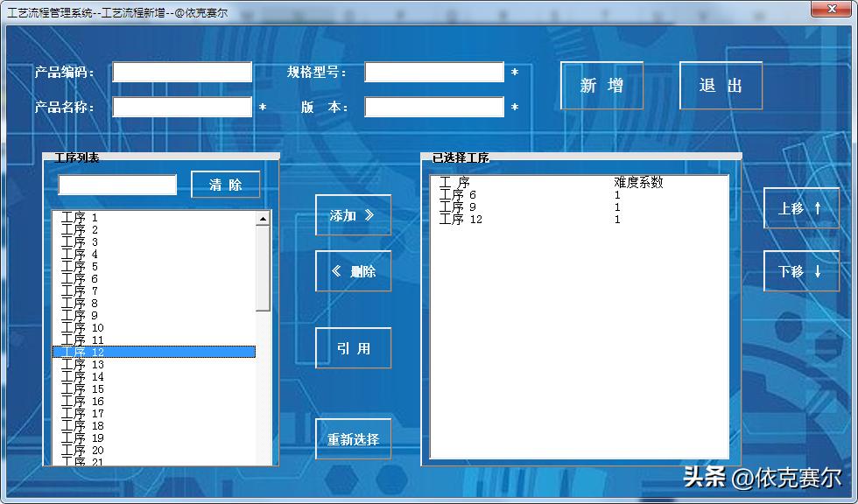This screenshot has width=858, height=504.
Task: Click the 新增 button to create new record
Action: tap(601, 86)
